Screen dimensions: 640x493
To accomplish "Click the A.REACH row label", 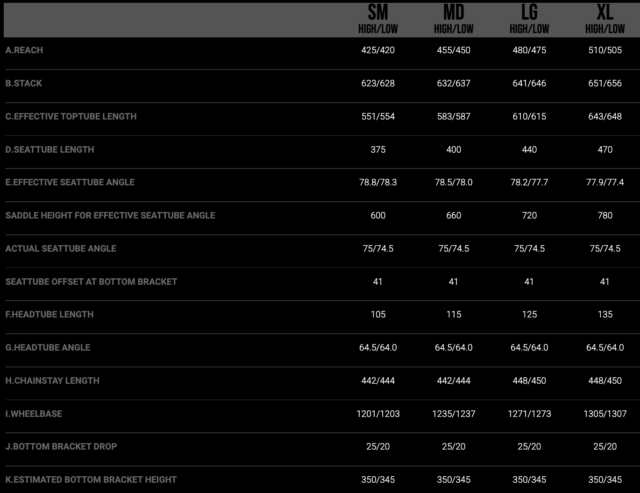I will click(24, 50).
